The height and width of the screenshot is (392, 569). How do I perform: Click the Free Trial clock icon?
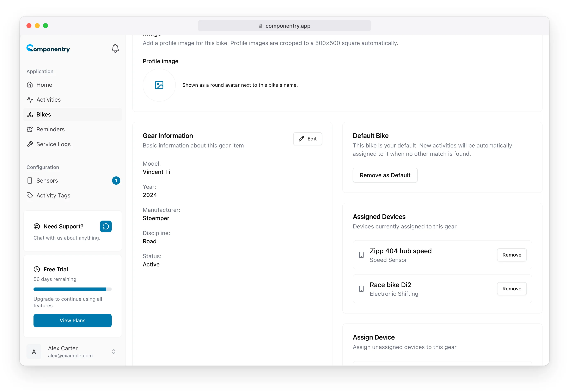37,270
